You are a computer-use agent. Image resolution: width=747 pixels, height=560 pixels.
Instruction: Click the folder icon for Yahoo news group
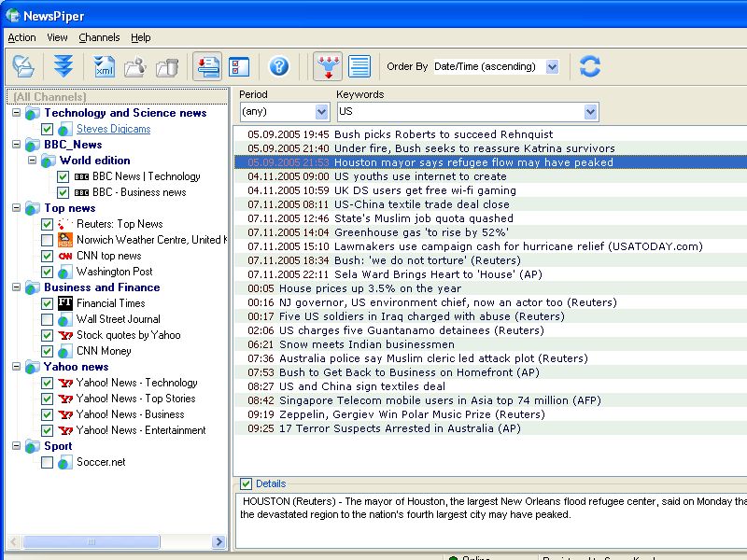(33, 367)
